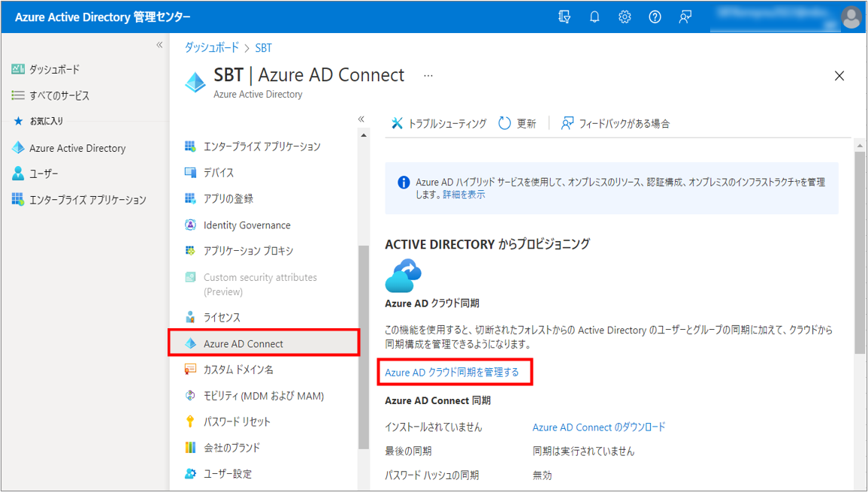The width and height of the screenshot is (868, 492).
Task: Click フィードバックがある場合 in toolbar
Action: [615, 123]
